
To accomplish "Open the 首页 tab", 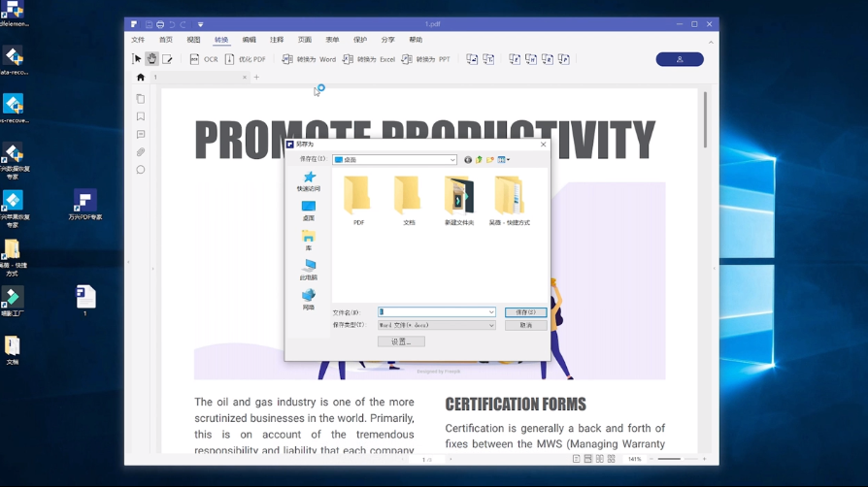I will 165,40.
